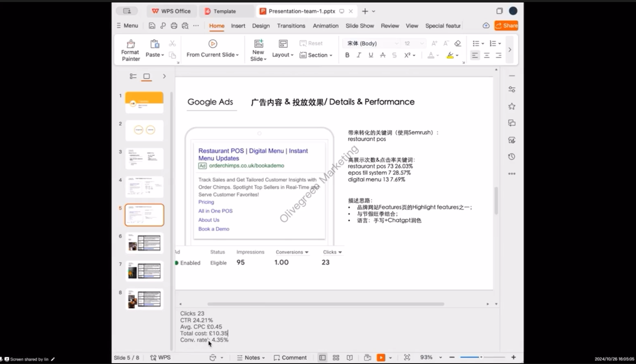Click the orange play slideshow button in status bar
This screenshot has width=636, height=364.
tap(381, 357)
